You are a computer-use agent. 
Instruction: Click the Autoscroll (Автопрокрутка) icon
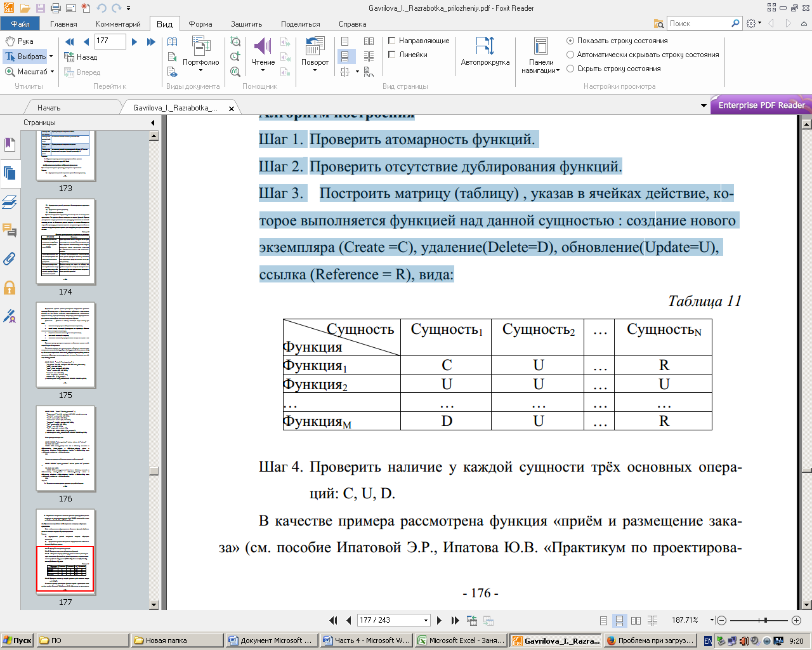coord(485,47)
